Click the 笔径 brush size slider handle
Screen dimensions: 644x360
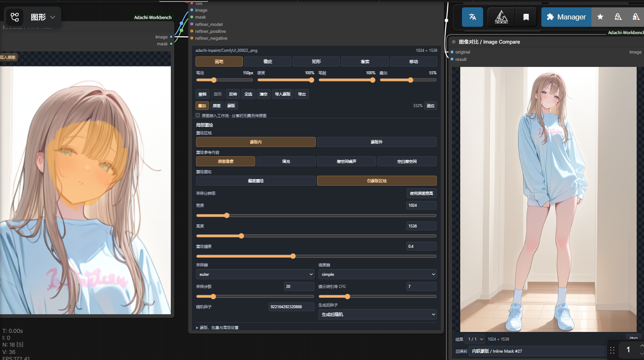point(214,80)
